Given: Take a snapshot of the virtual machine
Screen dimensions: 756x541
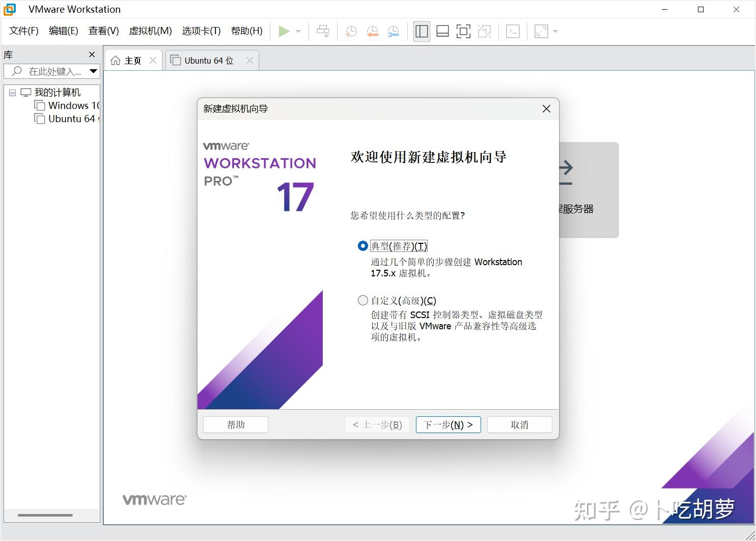Looking at the screenshot, I should (x=350, y=31).
